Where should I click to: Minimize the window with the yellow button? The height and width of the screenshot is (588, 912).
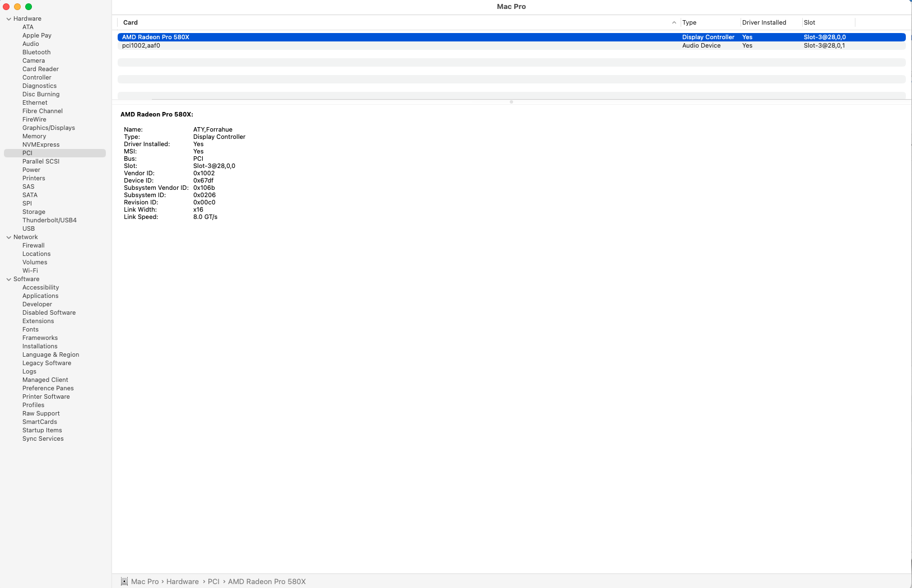coord(17,7)
